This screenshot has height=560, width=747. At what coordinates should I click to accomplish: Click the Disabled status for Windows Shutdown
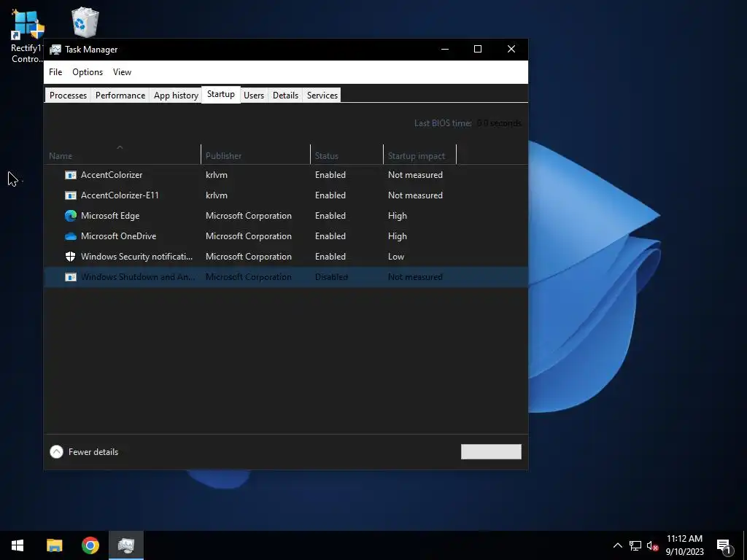tap(331, 277)
